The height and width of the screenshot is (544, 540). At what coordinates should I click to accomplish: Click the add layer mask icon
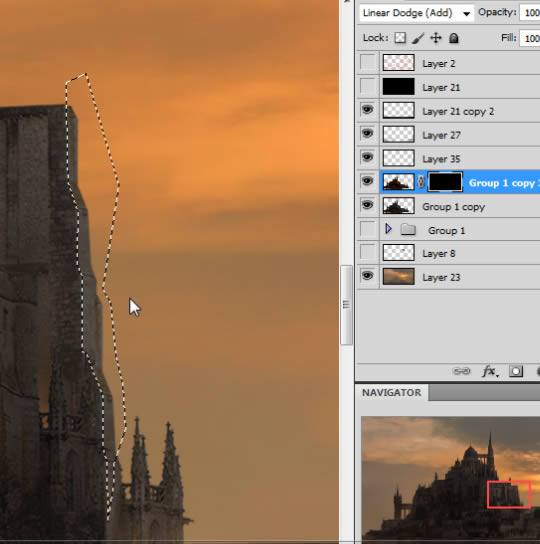tap(516, 371)
